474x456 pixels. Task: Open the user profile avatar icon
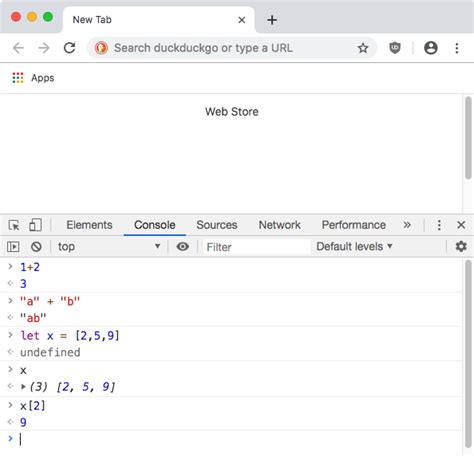(x=431, y=48)
